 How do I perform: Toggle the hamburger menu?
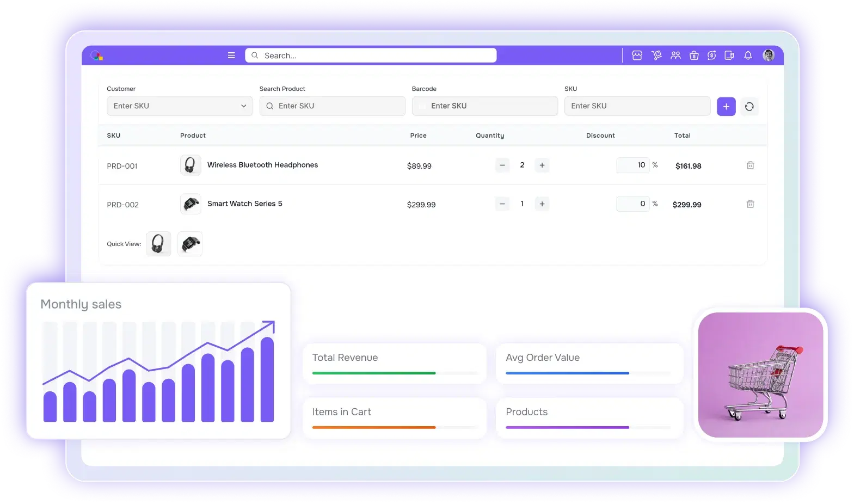coord(231,56)
